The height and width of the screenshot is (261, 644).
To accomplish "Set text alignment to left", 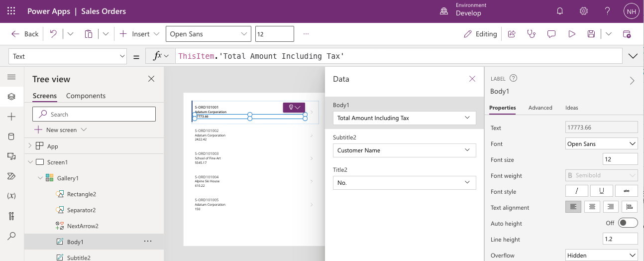I will 573,207.
